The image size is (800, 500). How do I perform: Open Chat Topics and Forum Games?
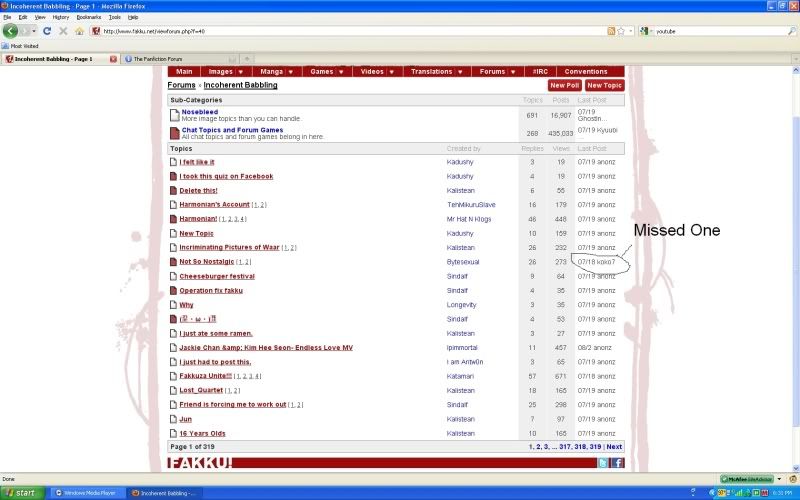point(232,130)
